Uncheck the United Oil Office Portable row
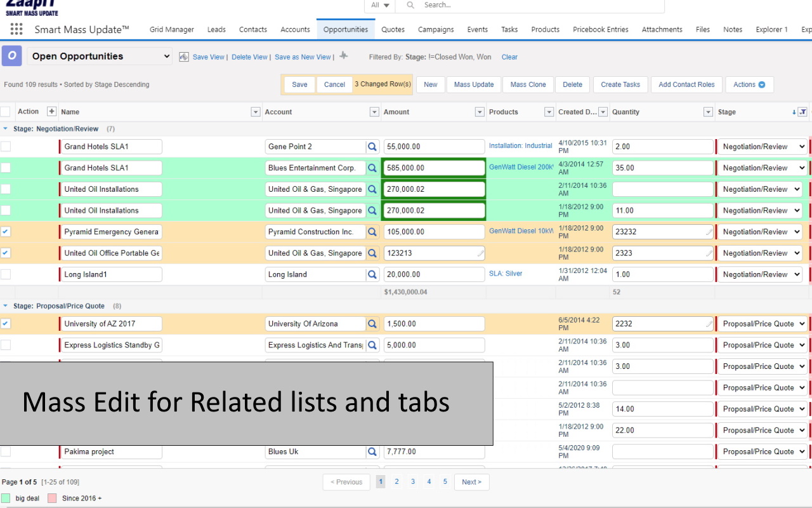 (x=6, y=253)
